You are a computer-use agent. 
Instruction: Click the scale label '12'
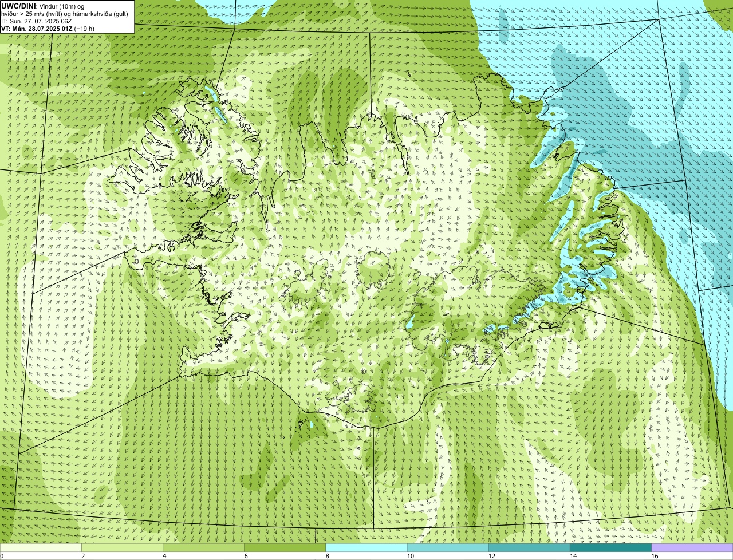[492, 556]
